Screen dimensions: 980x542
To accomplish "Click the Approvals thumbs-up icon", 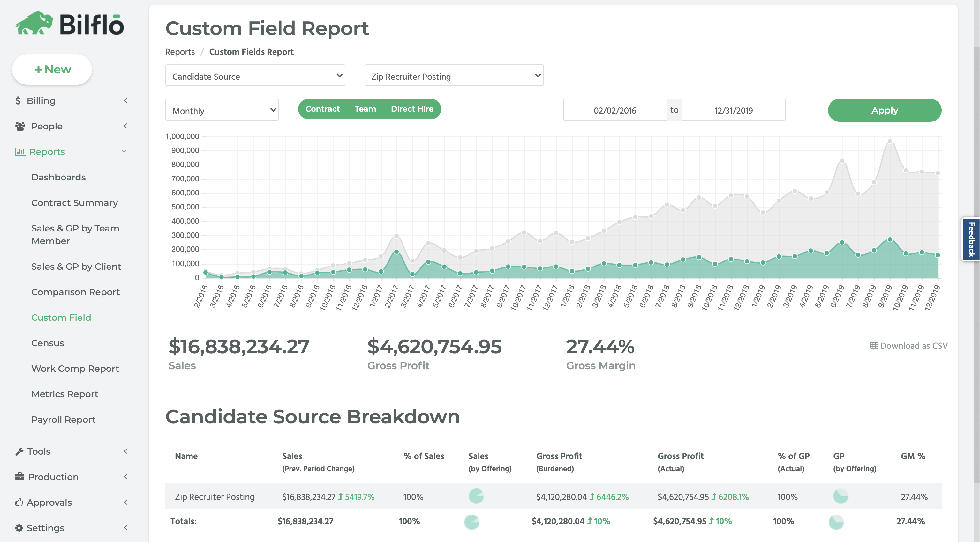I will coord(19,502).
